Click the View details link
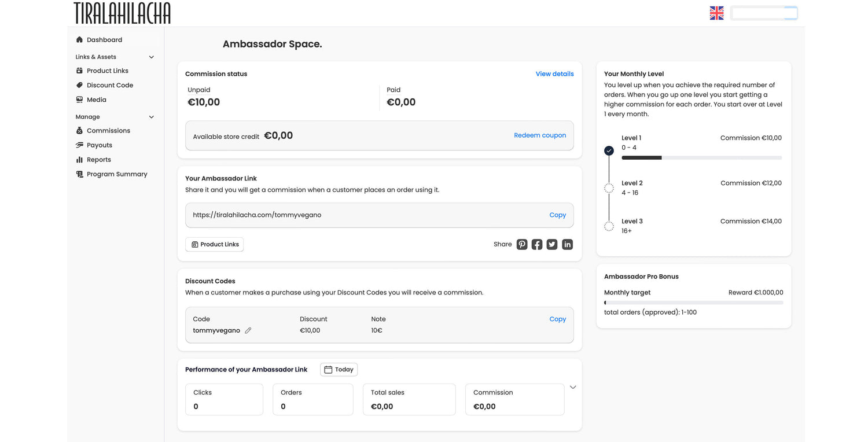Screen dimensions: 868x442 554,74
